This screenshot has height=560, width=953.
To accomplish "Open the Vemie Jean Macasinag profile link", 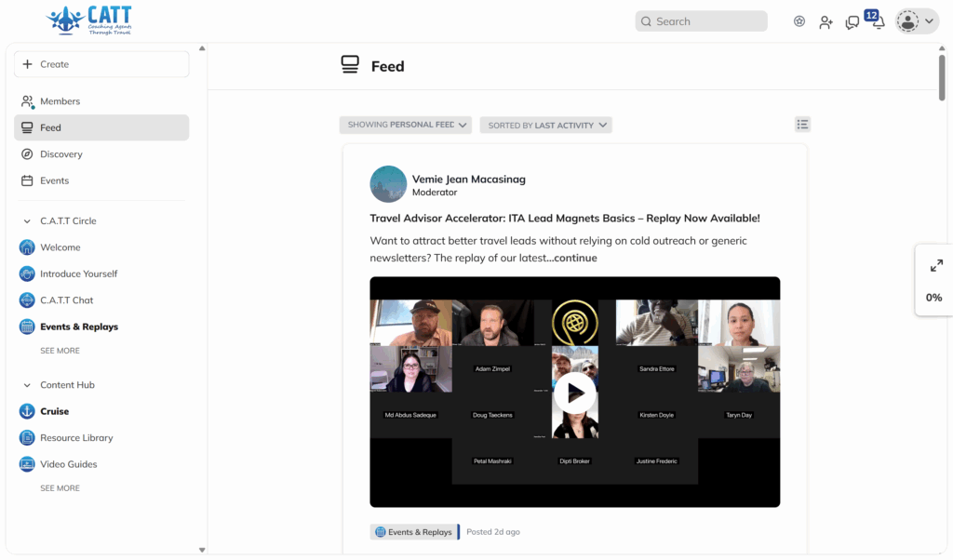I will (469, 180).
